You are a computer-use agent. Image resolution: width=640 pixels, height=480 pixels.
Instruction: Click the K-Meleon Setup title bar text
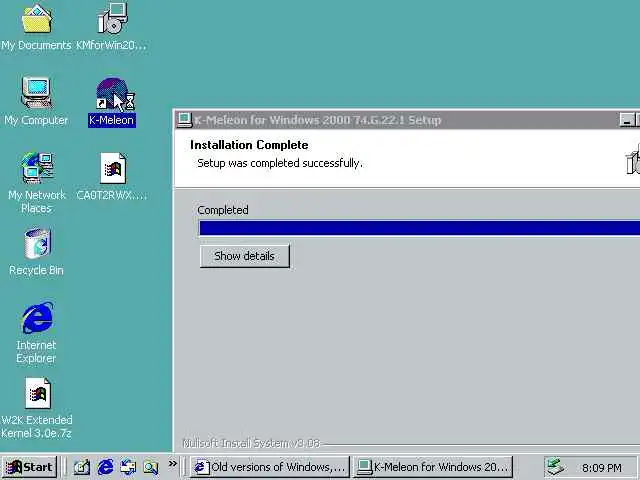pos(318,120)
